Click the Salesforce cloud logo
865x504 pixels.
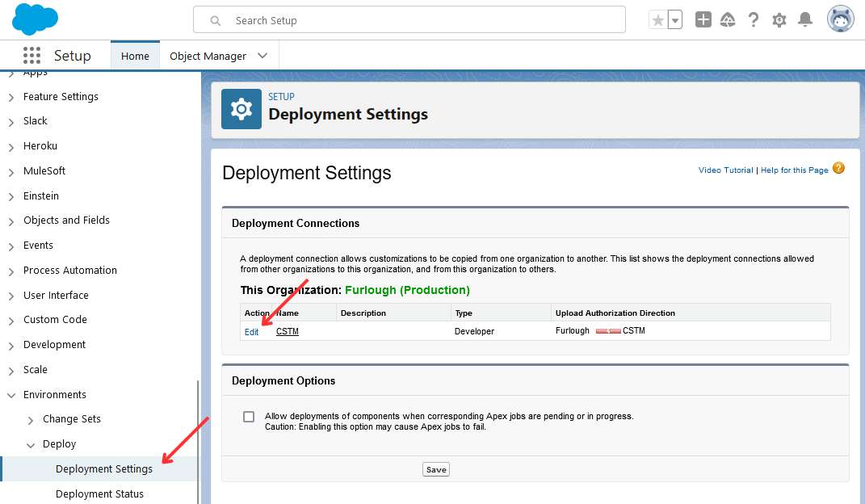(x=34, y=19)
